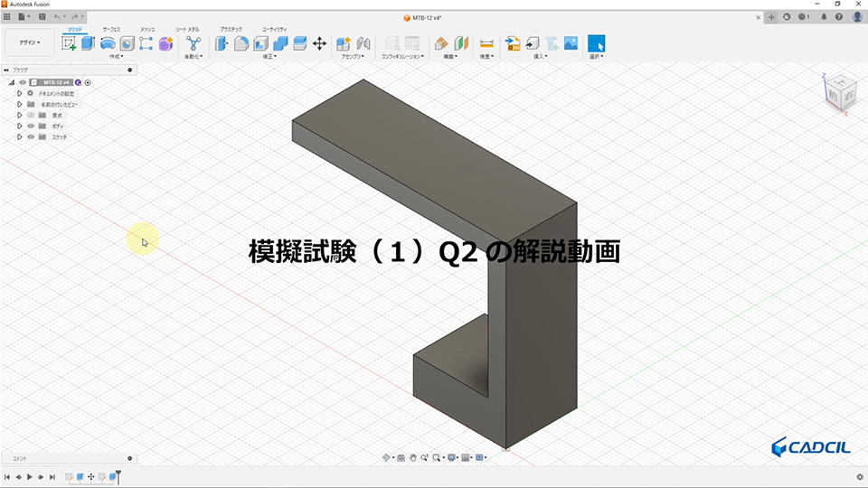The image size is (868, 488).
Task: Collapse the MTB-12 v4 root node
Action: pyautogui.click(x=12, y=82)
